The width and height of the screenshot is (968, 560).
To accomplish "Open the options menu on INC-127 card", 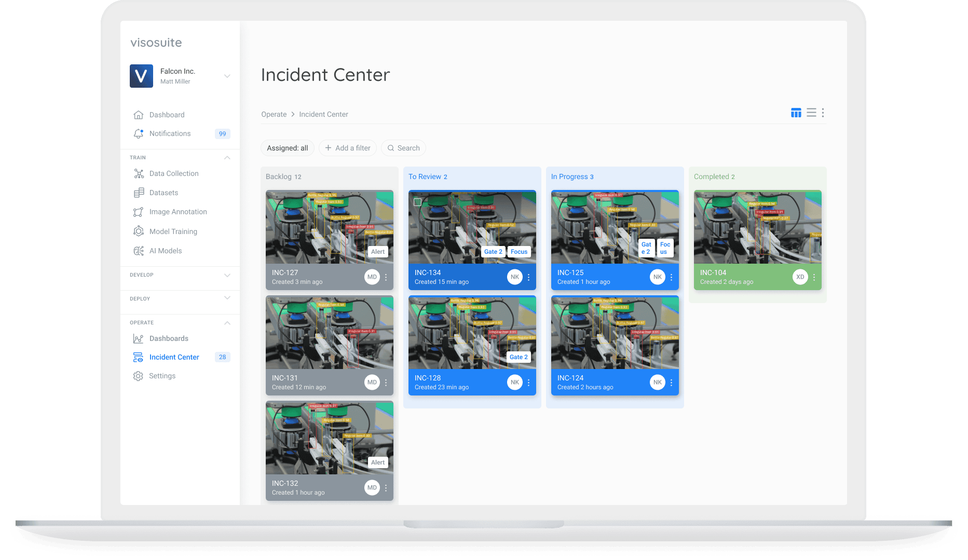I will [386, 277].
